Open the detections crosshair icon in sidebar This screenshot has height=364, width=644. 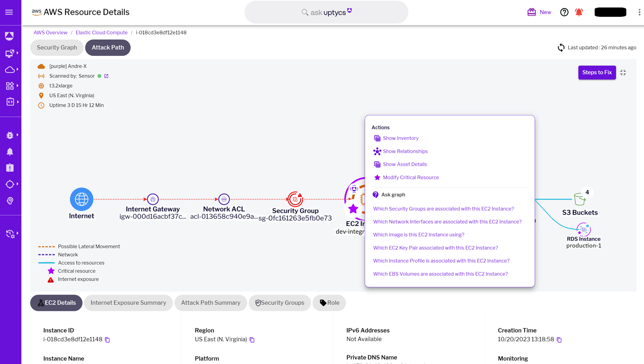pyautogui.click(x=10, y=184)
